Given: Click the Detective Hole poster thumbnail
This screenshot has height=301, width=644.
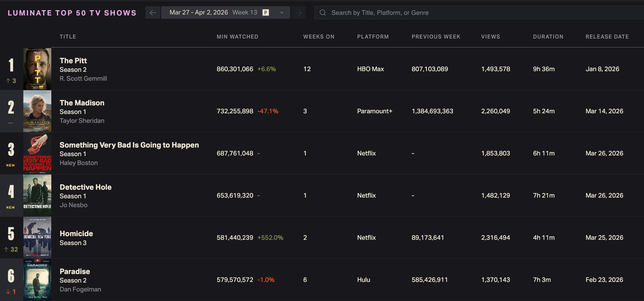Looking at the screenshot, I should (x=37, y=195).
